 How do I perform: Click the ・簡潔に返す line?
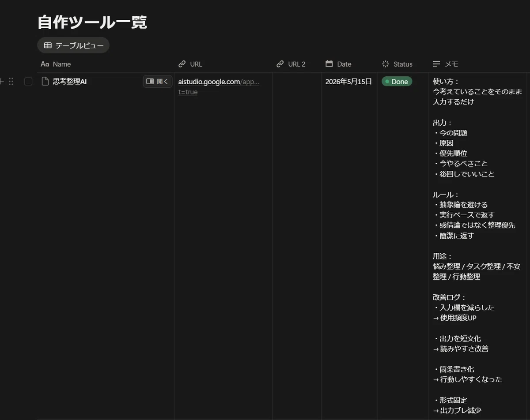point(453,236)
